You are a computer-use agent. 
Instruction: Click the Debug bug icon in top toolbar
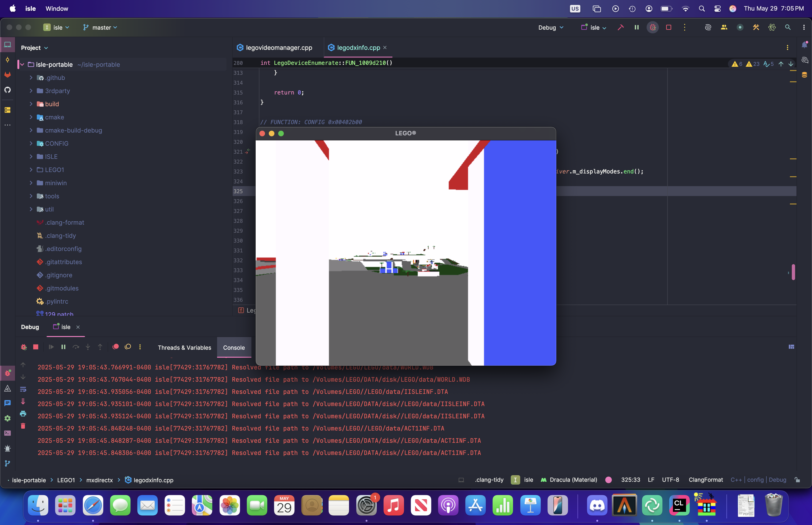click(x=652, y=27)
